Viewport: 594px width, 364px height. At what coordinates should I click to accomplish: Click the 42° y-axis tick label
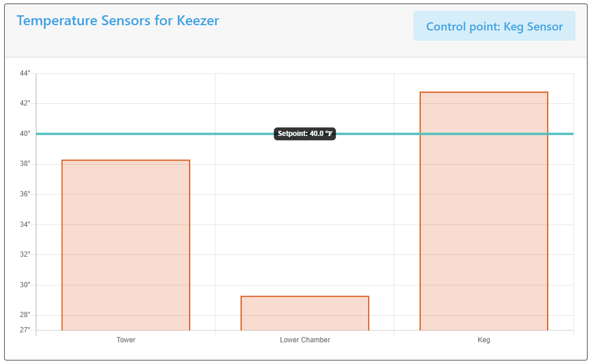tap(25, 103)
